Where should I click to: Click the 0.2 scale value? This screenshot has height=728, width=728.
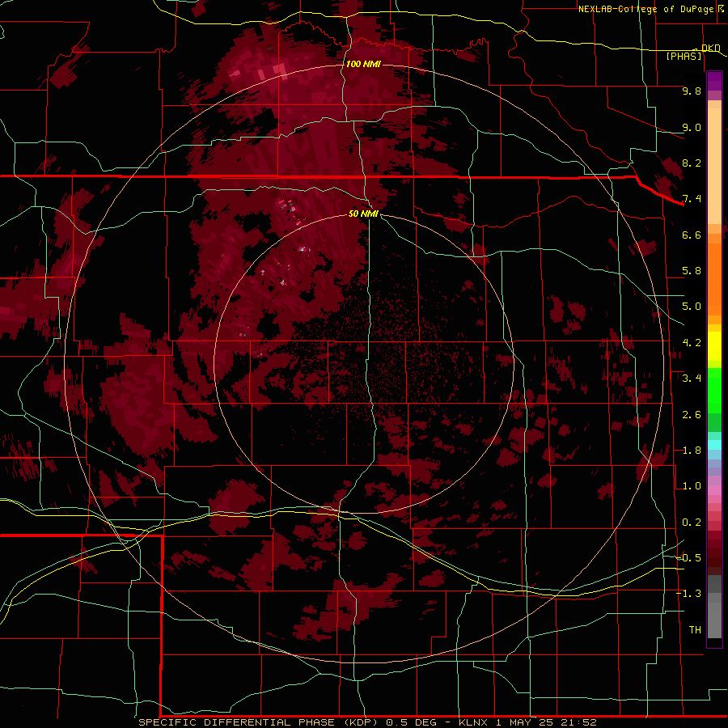(x=692, y=523)
